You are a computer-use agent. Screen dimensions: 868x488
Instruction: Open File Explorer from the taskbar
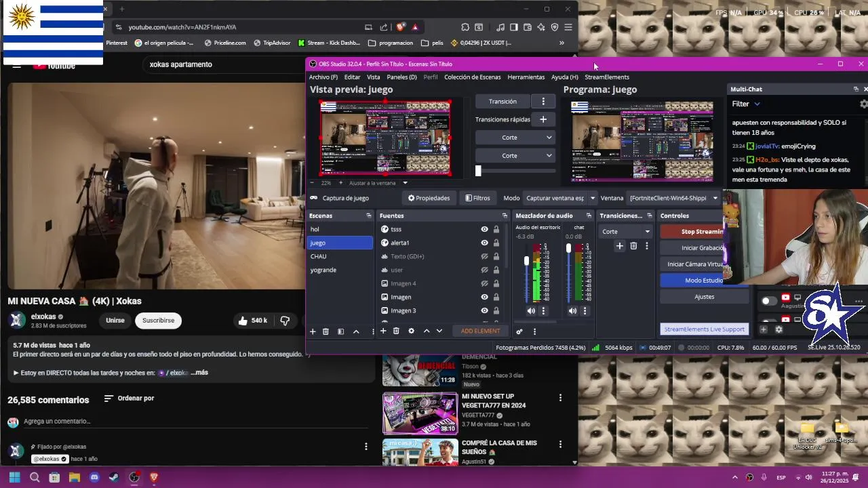[75, 477]
